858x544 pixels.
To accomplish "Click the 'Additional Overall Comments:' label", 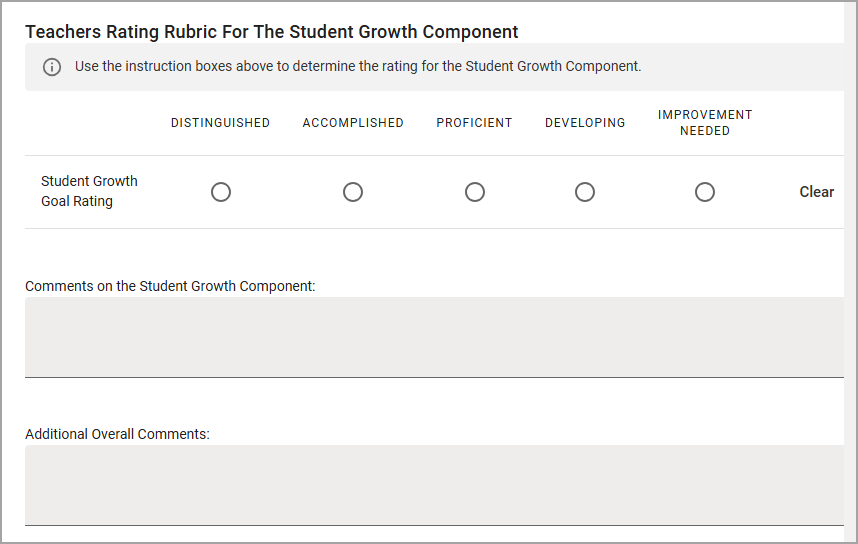I will point(117,434).
